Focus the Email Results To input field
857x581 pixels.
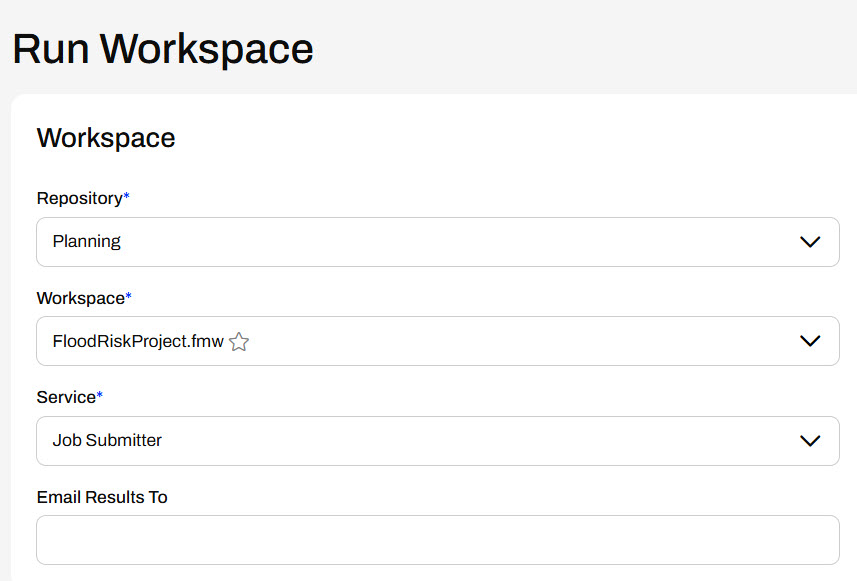coord(437,540)
